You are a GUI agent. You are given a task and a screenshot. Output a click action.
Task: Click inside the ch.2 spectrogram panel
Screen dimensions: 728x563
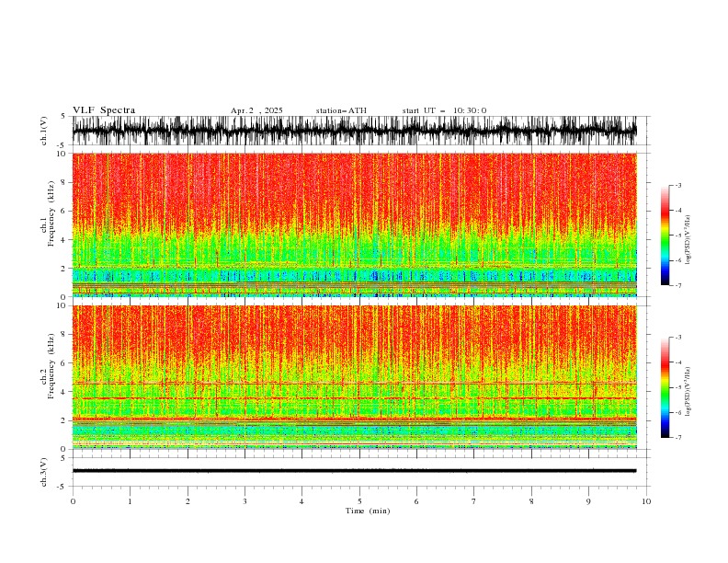pyautogui.click(x=354, y=377)
